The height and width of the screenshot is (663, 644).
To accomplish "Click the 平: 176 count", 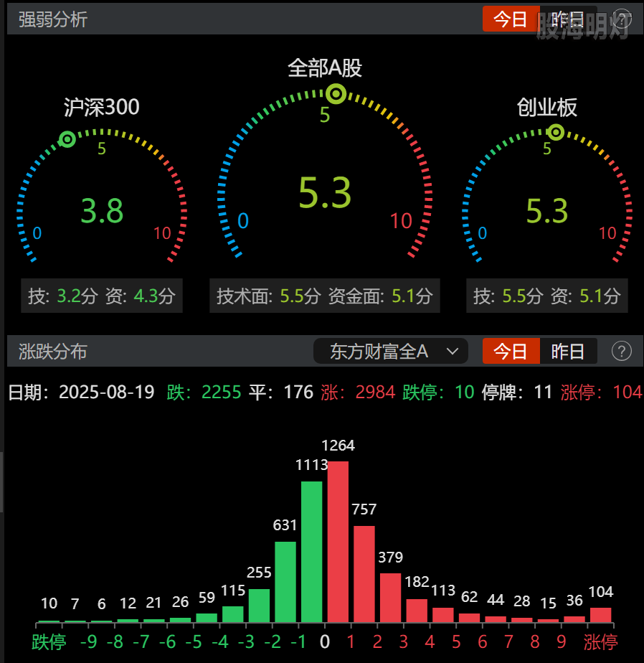I will [280, 392].
